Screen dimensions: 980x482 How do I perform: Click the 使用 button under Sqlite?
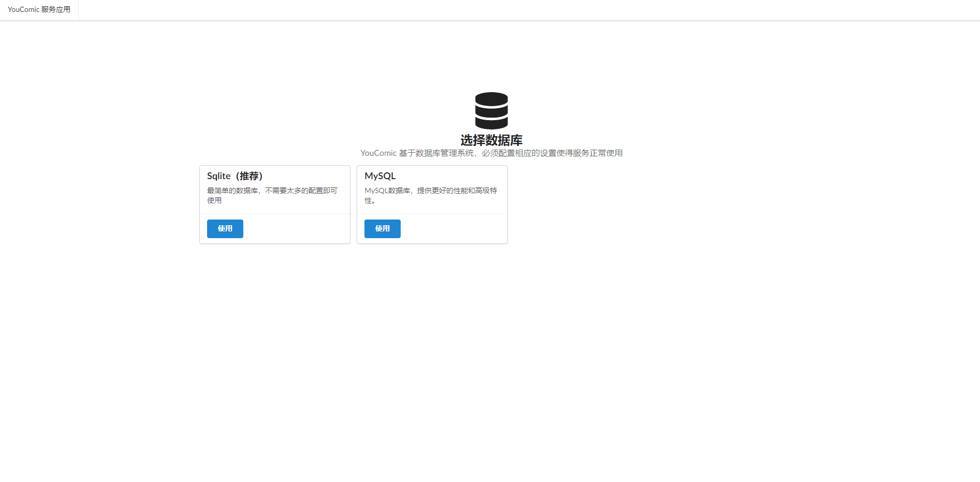(225, 229)
